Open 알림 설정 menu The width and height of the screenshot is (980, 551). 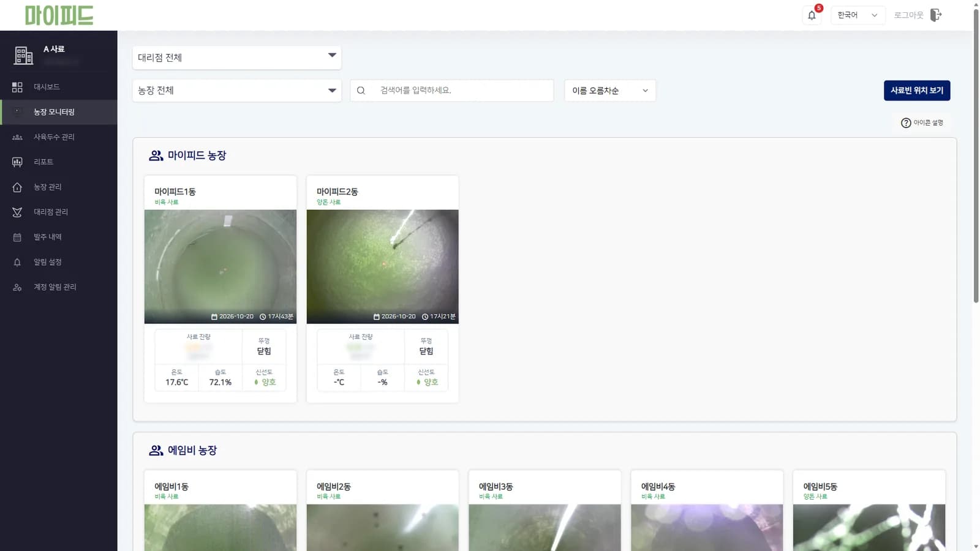point(58,263)
